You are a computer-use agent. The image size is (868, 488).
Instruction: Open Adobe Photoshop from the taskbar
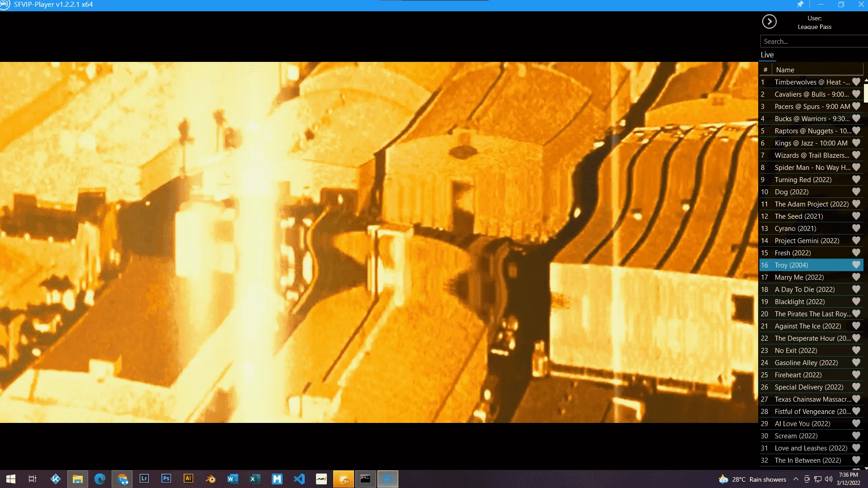(x=166, y=479)
